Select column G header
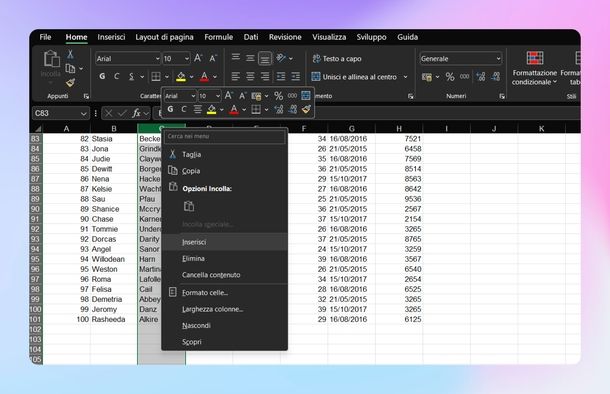 [352, 128]
